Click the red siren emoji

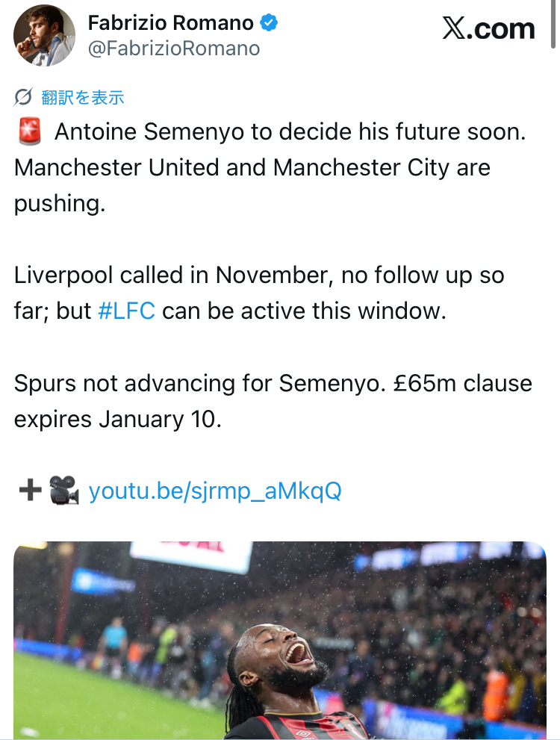click(28, 132)
